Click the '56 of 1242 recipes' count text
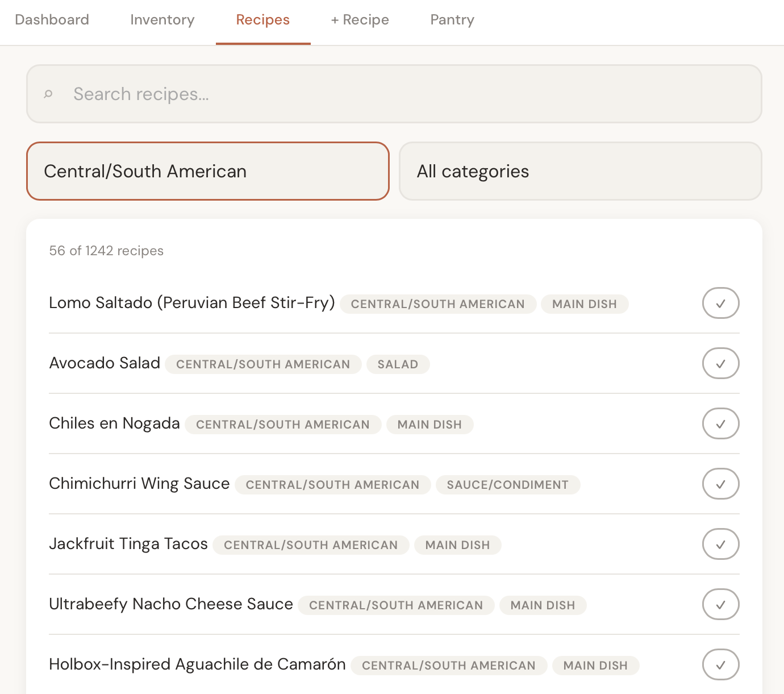This screenshot has width=784, height=694. pyautogui.click(x=106, y=251)
